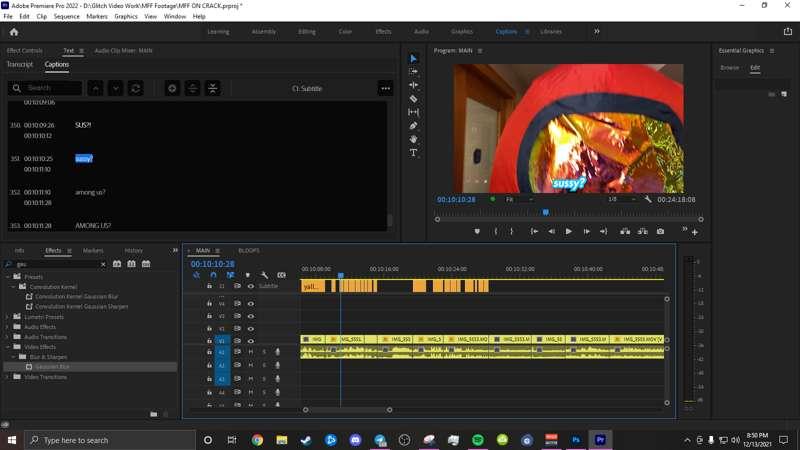
Task: Collapse the Presets folder in Effects
Action: (8, 277)
